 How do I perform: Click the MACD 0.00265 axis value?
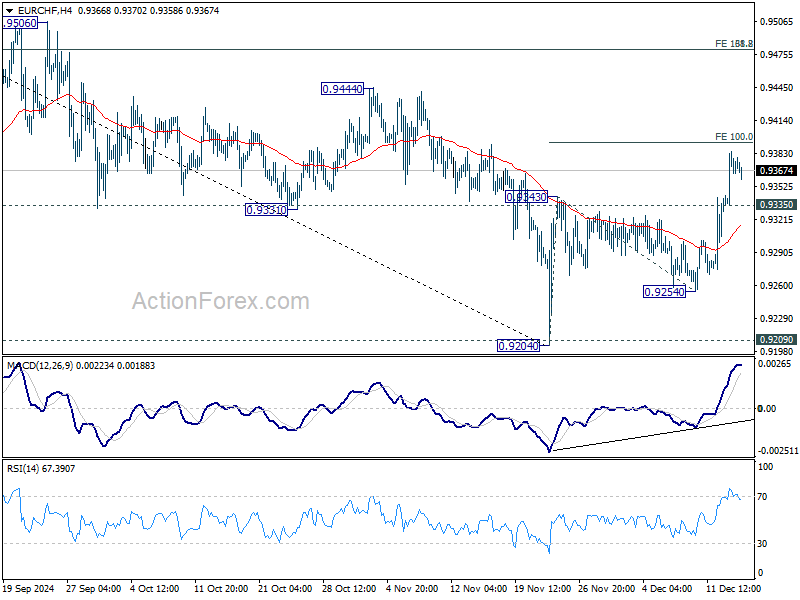774,364
